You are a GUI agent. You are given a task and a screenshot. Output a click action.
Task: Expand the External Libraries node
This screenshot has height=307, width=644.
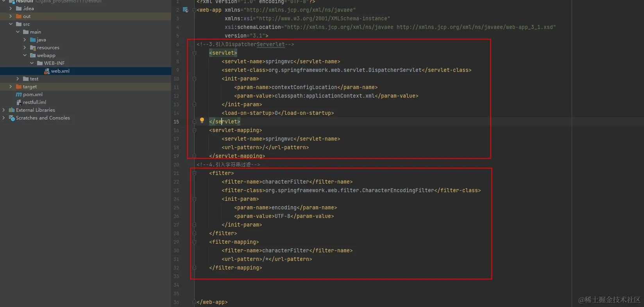[x=4, y=110]
